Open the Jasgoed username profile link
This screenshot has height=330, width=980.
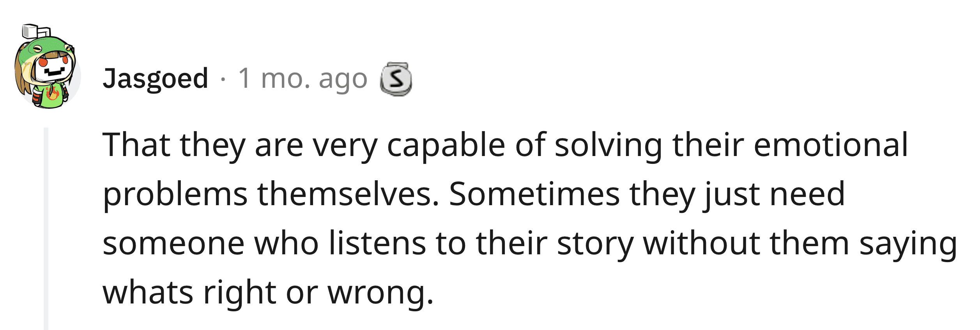click(155, 79)
